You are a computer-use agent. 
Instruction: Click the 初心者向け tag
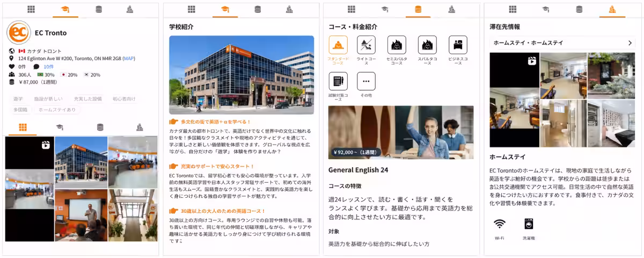point(124,99)
